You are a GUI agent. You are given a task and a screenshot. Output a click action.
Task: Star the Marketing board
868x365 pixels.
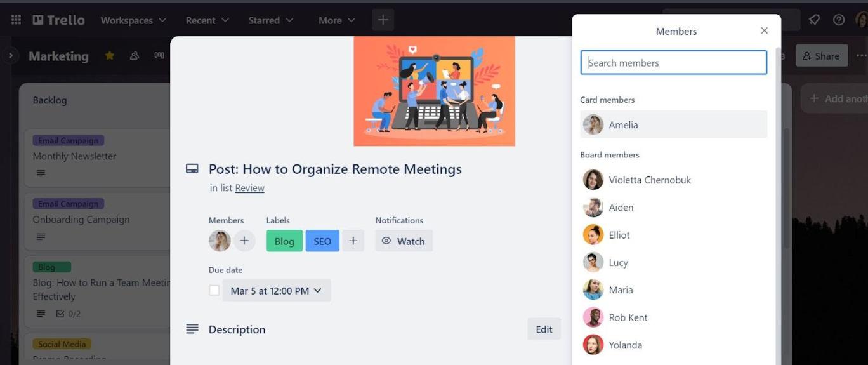110,56
